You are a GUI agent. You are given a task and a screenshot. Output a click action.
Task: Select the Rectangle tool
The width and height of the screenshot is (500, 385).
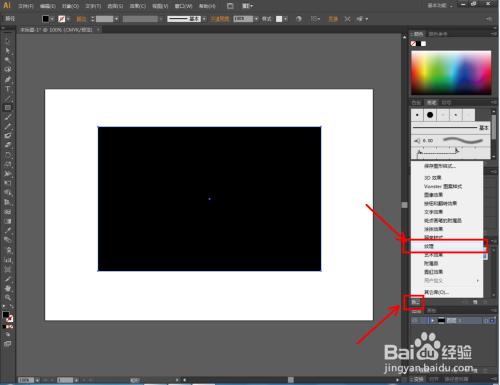coord(8,108)
